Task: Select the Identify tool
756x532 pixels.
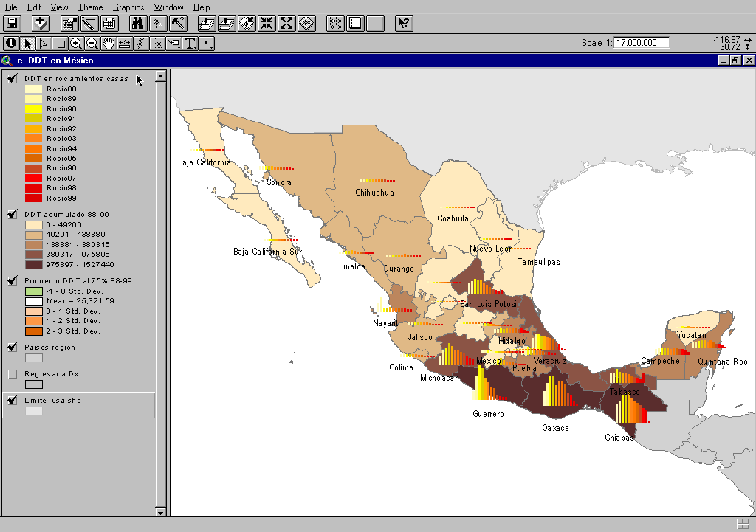Action: tap(11, 44)
